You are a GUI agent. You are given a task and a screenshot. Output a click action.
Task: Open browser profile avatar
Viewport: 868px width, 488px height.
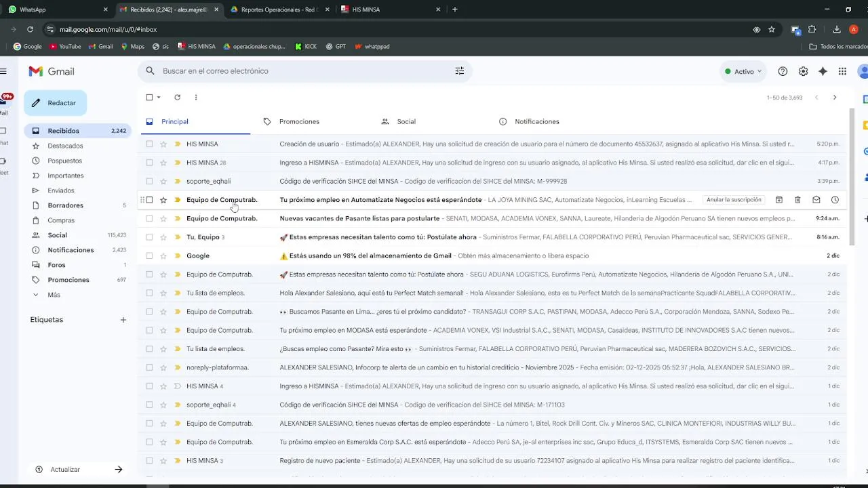854,29
